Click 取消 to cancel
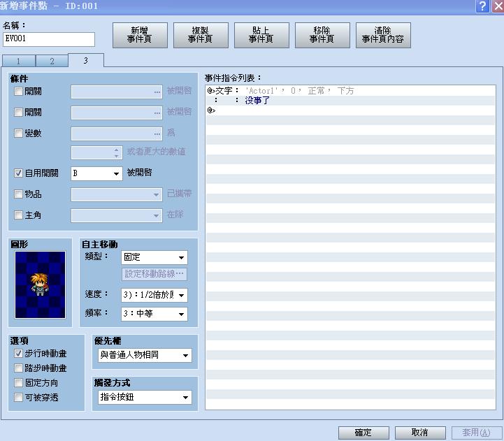 click(x=420, y=433)
